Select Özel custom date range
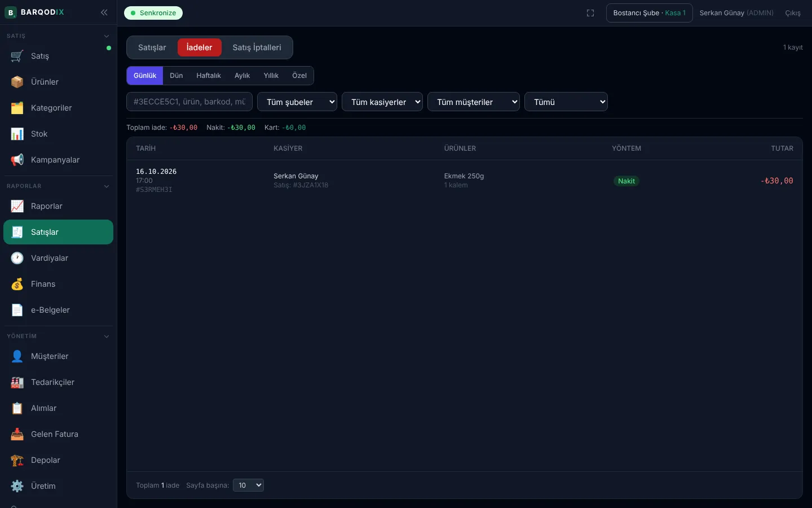The width and height of the screenshot is (812, 508). coord(299,76)
